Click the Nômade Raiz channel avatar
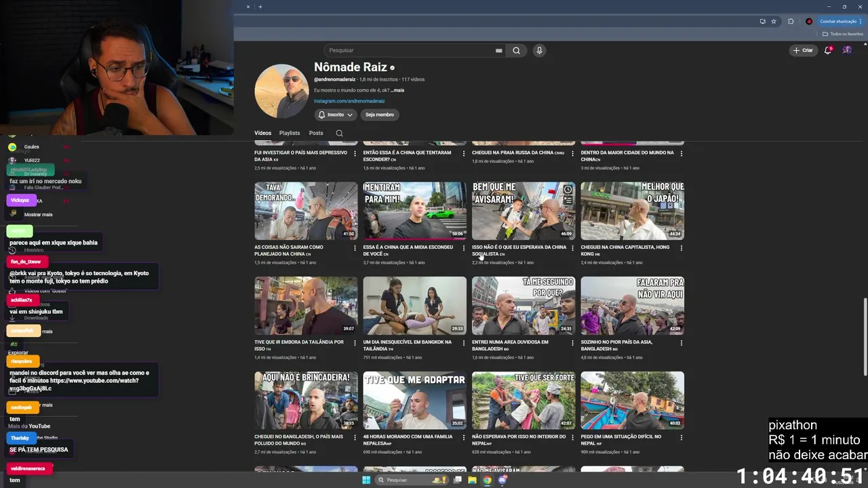The height and width of the screenshot is (488, 868). coord(281,91)
